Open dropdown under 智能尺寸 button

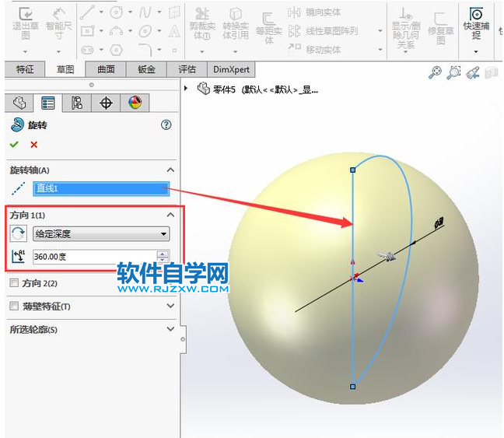pos(58,51)
